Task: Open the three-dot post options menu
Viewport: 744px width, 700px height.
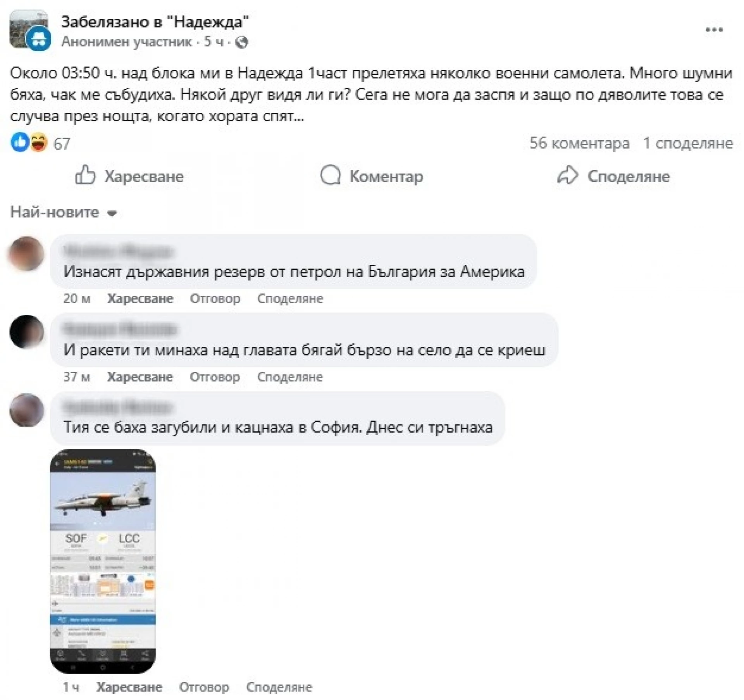Action: point(714,30)
